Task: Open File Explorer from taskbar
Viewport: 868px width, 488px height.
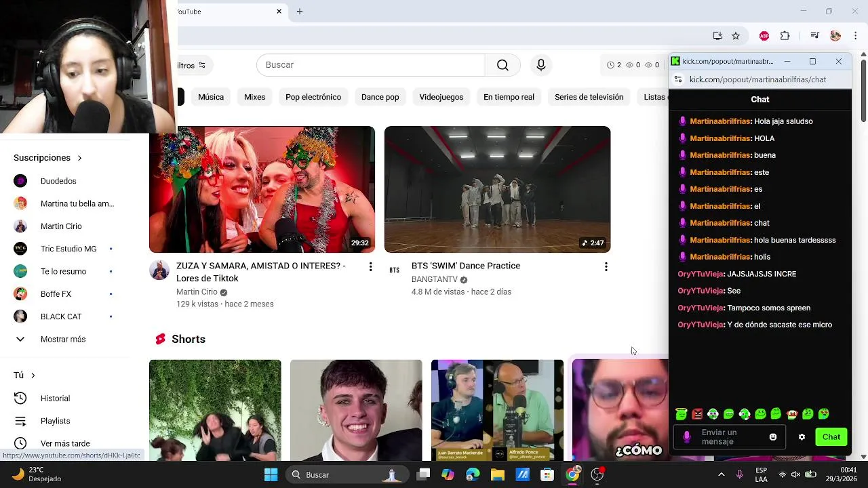Action: tap(498, 474)
